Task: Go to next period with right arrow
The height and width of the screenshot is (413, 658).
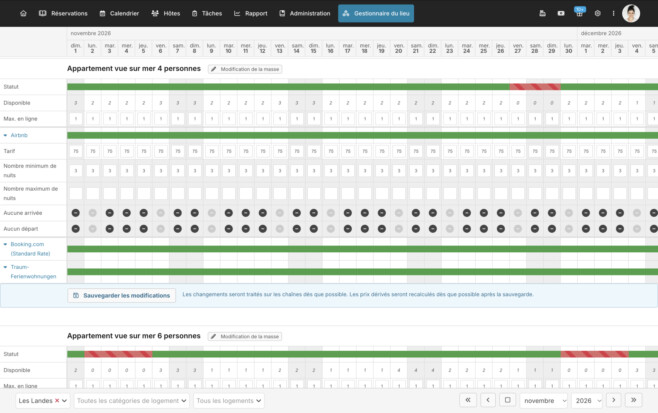Action: (614, 400)
